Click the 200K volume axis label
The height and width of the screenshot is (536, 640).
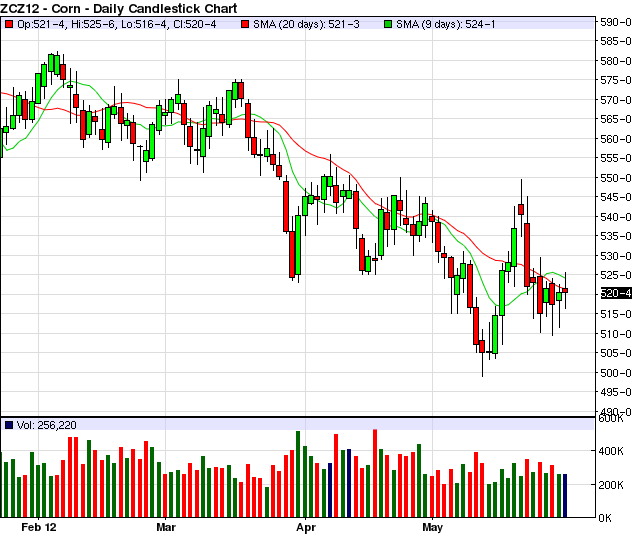(611, 485)
